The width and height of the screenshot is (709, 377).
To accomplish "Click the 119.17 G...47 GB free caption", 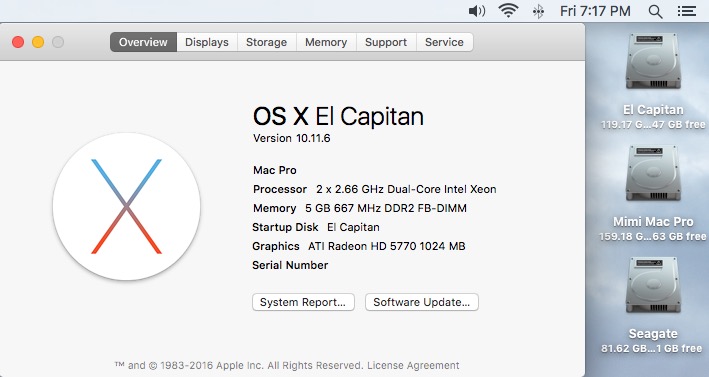I will (653, 124).
